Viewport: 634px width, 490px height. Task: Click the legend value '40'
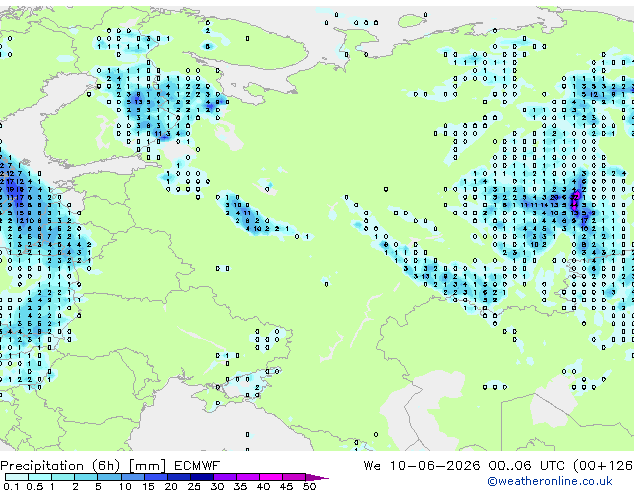(x=264, y=486)
